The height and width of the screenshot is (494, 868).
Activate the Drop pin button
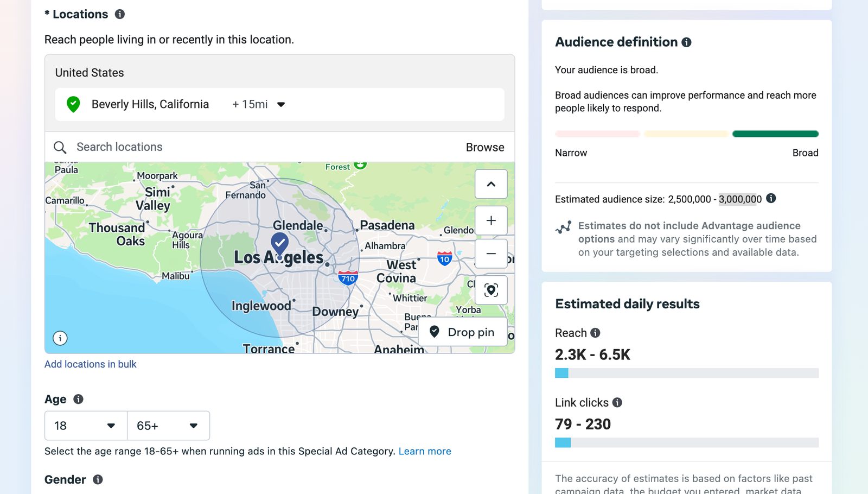pos(463,332)
